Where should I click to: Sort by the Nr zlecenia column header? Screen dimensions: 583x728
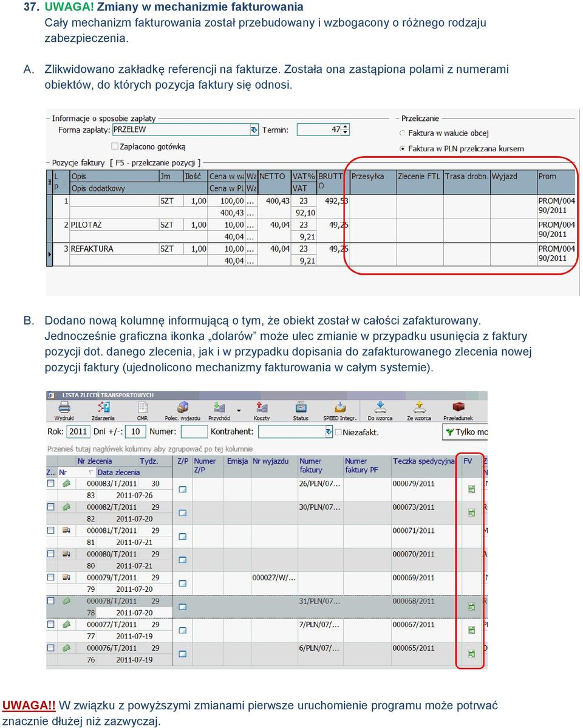tap(95, 461)
